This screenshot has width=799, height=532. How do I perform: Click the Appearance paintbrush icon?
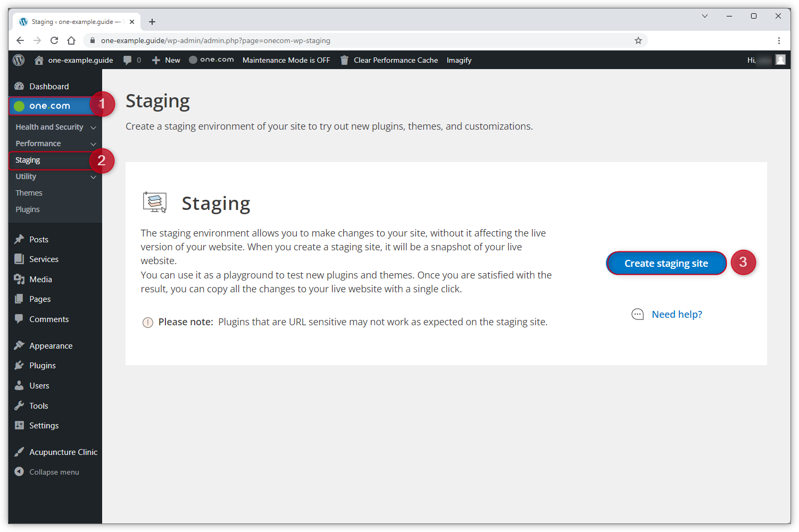click(19, 345)
